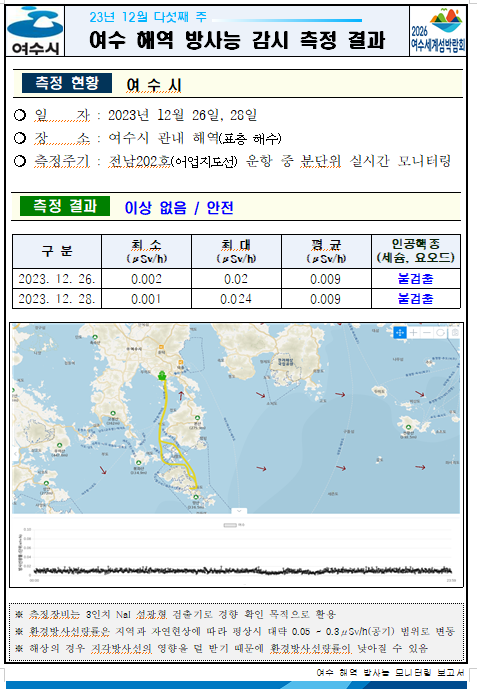Viewport: 477px width, 692px height.
Task: Zoom out with the map minus icon
Action: (x=427, y=332)
